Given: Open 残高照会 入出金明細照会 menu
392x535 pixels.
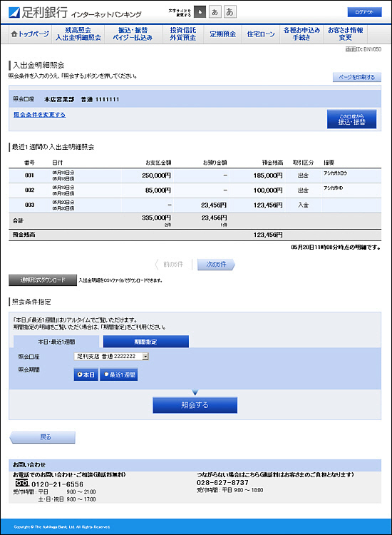Looking at the screenshot, I should click(78, 34).
